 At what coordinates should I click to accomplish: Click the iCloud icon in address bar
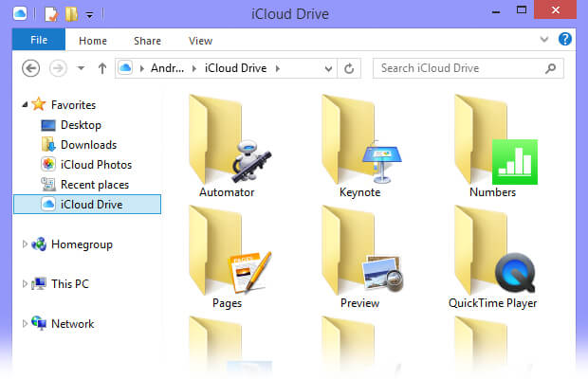[x=125, y=68]
